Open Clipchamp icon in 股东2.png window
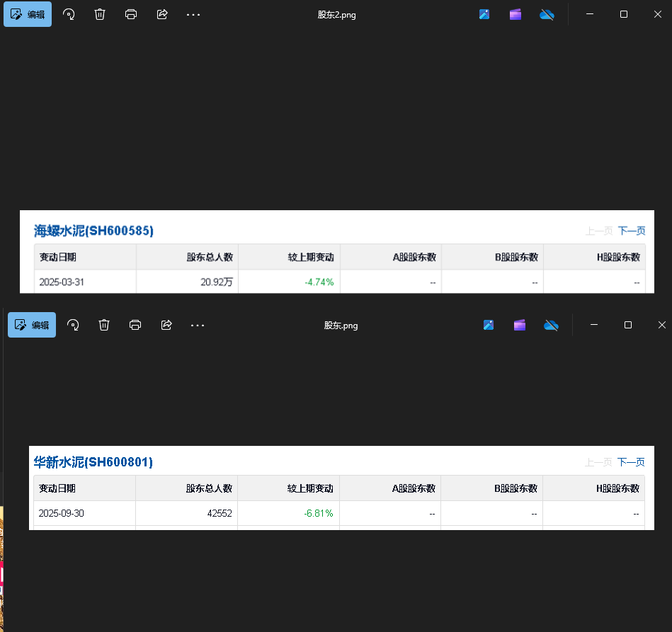The width and height of the screenshot is (672, 632). (515, 15)
